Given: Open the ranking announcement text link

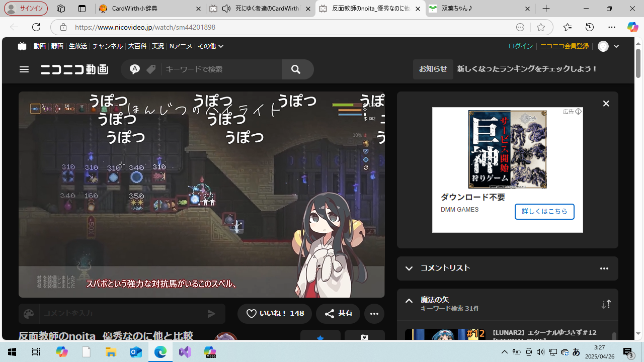Looking at the screenshot, I should [527, 69].
